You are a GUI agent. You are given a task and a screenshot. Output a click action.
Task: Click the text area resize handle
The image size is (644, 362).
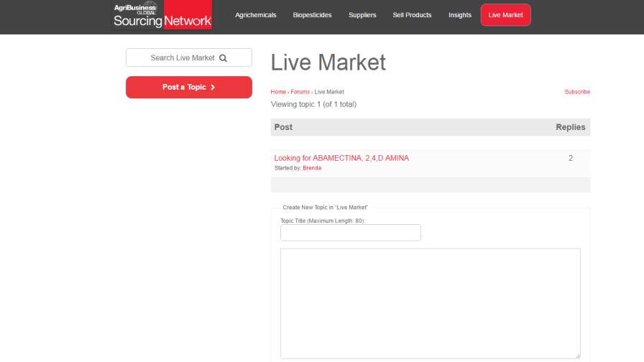point(577,356)
